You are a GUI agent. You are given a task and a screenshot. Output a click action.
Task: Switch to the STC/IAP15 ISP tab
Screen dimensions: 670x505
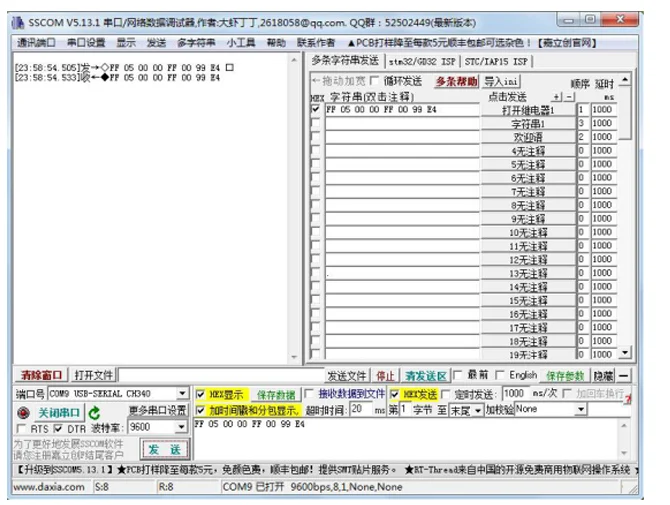(497, 62)
